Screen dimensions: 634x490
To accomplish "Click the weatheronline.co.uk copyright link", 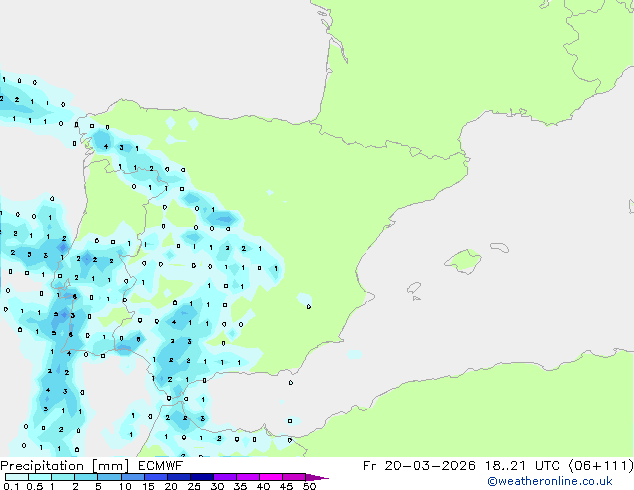I will (x=550, y=482).
